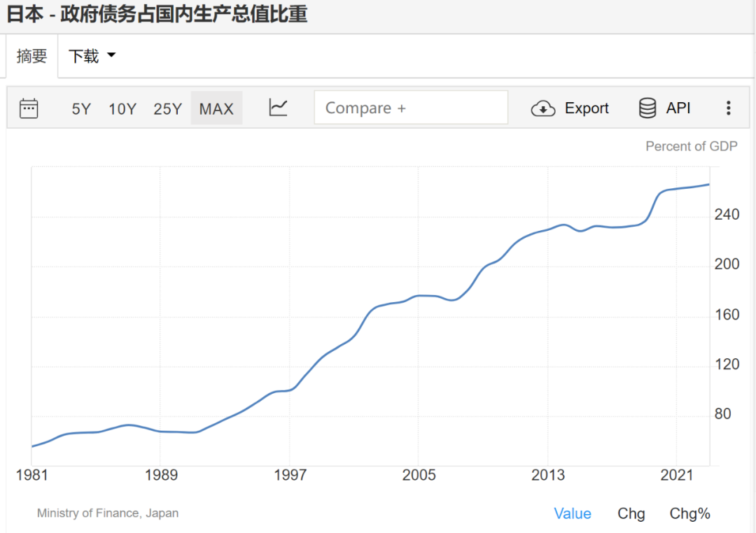Click the 1989 axis label

[161, 475]
